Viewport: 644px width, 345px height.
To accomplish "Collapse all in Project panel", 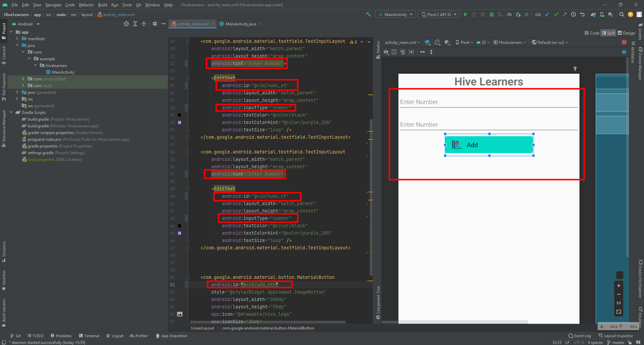I will (x=144, y=24).
